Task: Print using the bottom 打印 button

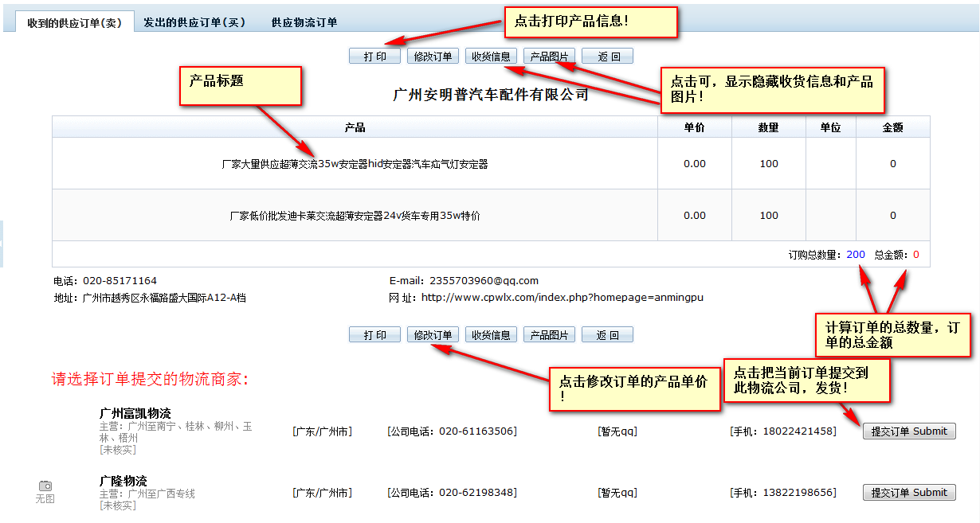Action: tap(374, 335)
